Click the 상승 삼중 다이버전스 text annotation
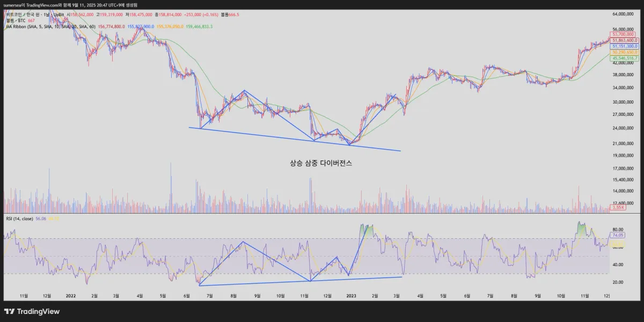This screenshot has width=644, height=322. pyautogui.click(x=320, y=163)
